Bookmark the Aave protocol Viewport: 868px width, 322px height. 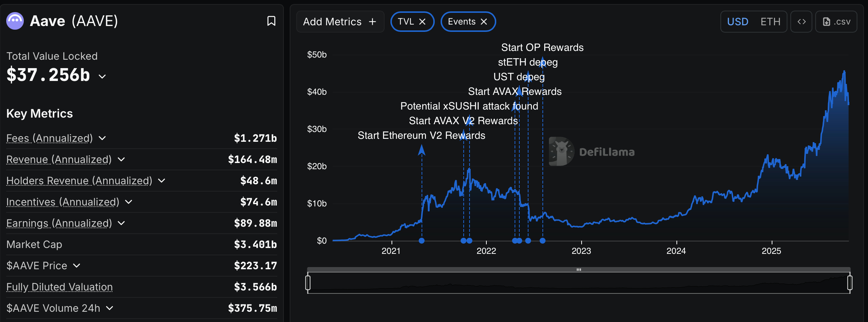(271, 21)
